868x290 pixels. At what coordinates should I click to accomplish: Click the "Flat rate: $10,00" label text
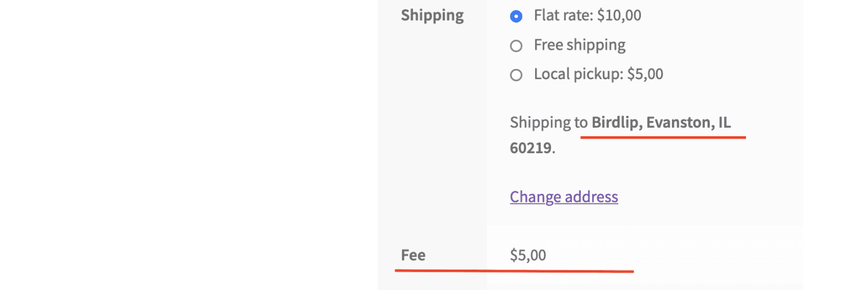[587, 15]
